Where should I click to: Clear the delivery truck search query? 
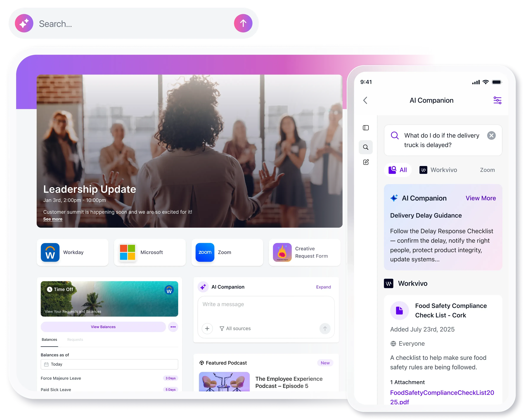coord(491,136)
